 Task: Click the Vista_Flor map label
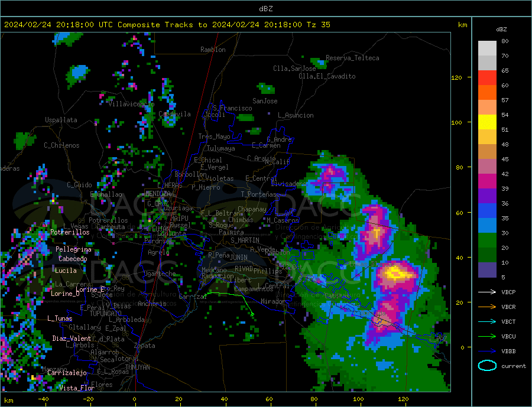pos(76,388)
